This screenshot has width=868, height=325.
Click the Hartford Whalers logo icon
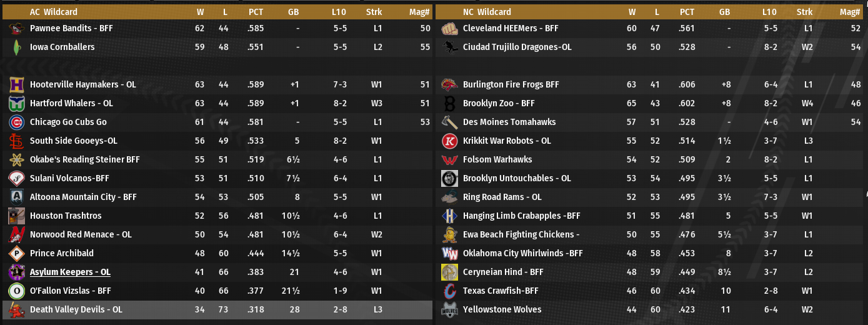coord(16,103)
